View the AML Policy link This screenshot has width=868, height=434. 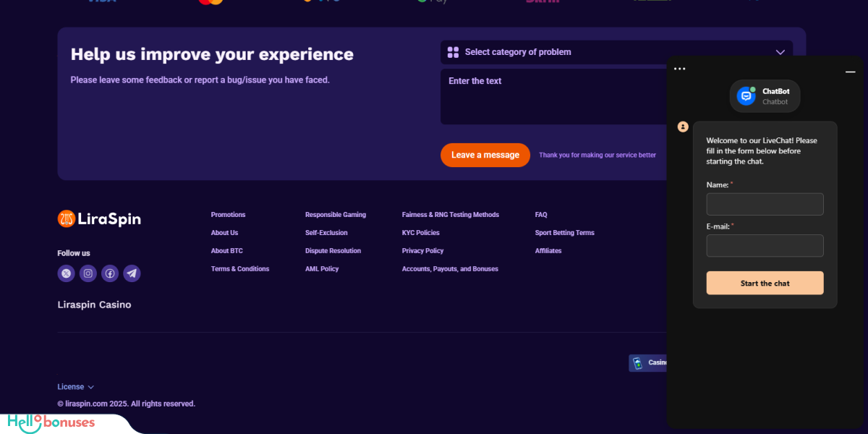point(322,269)
